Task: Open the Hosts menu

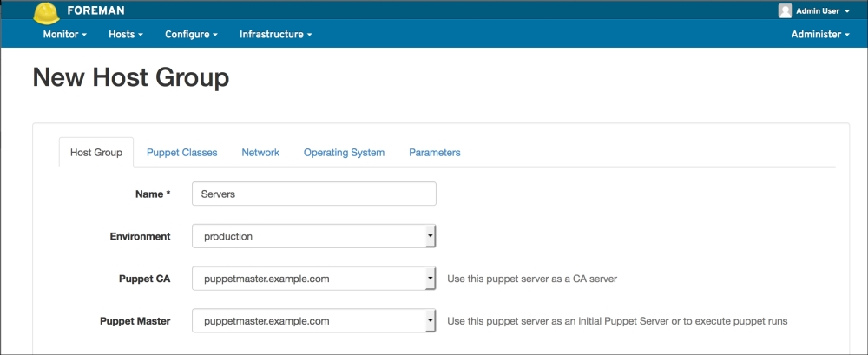Action: pos(125,35)
